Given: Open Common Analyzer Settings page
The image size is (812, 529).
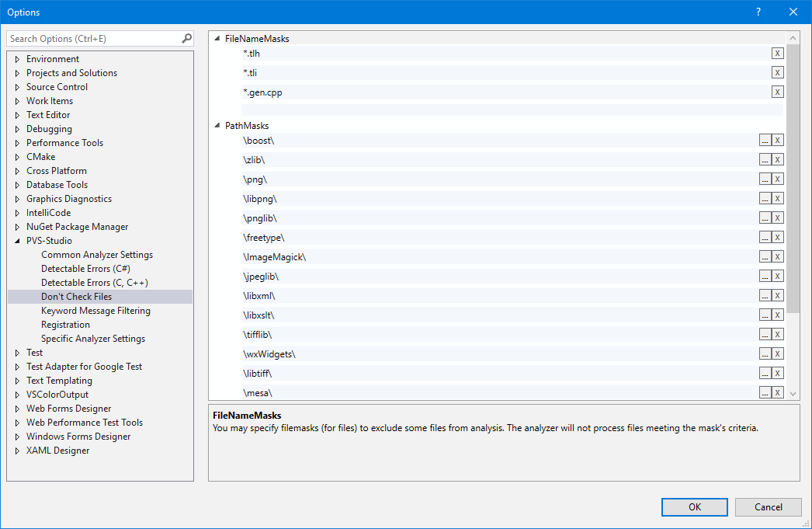Looking at the screenshot, I should point(97,254).
